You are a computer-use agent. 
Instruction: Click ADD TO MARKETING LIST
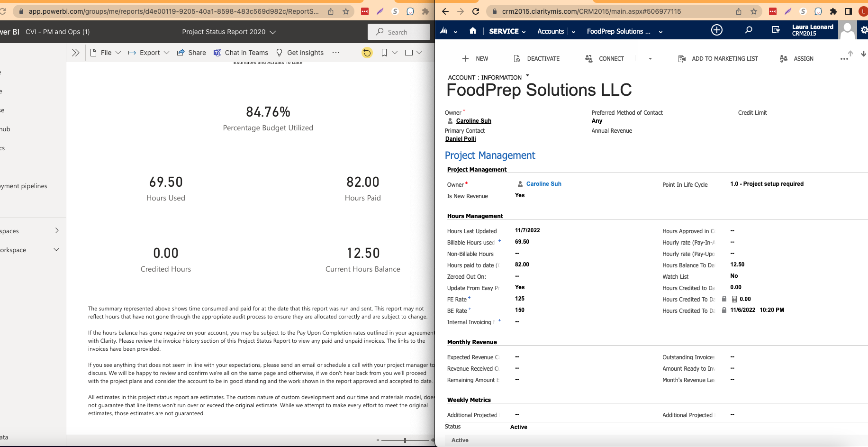coord(718,59)
